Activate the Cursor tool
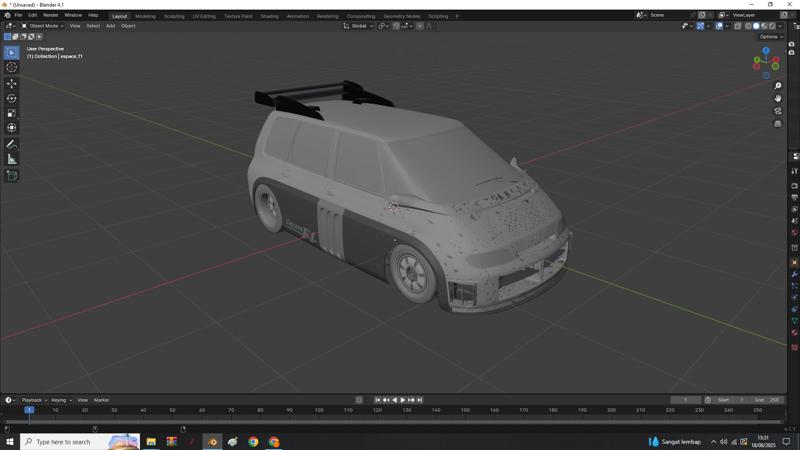This screenshot has width=800, height=450. pos(11,67)
